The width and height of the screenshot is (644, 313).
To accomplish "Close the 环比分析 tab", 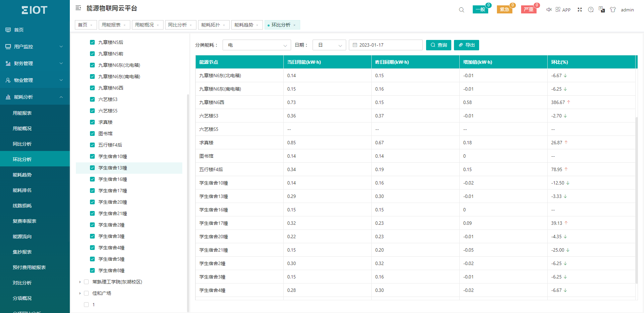I will (294, 25).
